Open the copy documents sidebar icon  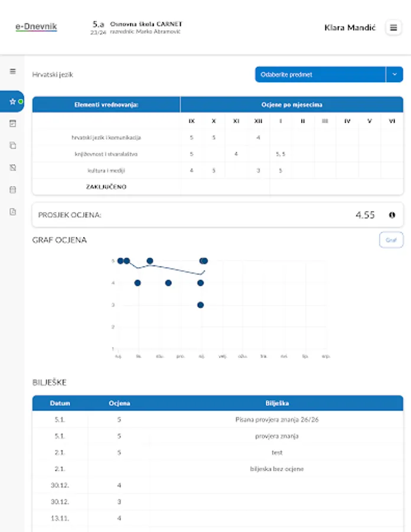click(x=13, y=145)
